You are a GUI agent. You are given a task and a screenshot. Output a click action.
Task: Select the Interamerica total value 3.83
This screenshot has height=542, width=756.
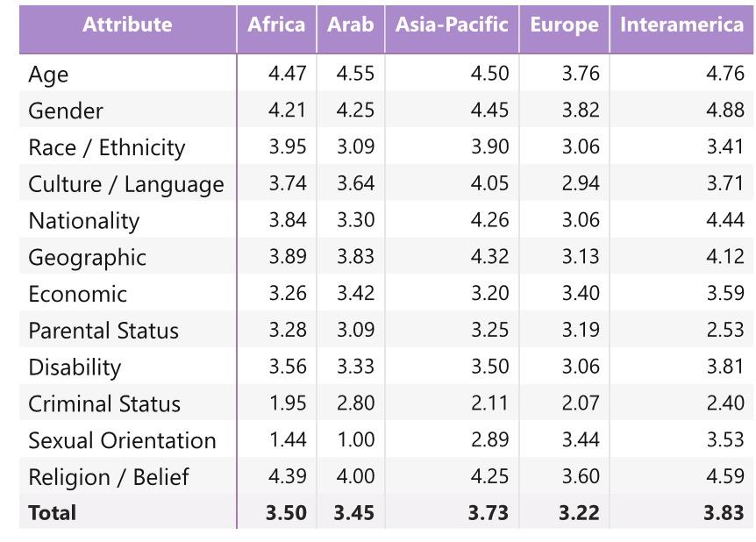click(x=724, y=512)
